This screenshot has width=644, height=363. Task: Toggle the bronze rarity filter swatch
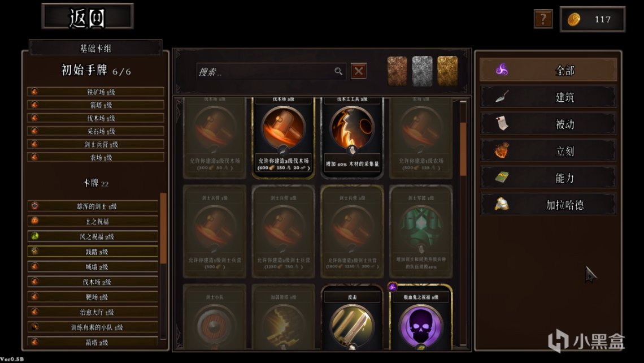point(397,71)
